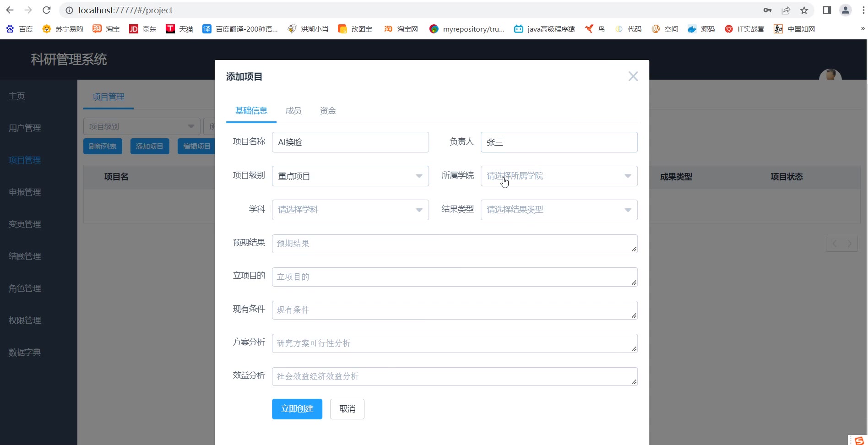
Task: Toggle the browser side panel icon
Action: tap(827, 10)
